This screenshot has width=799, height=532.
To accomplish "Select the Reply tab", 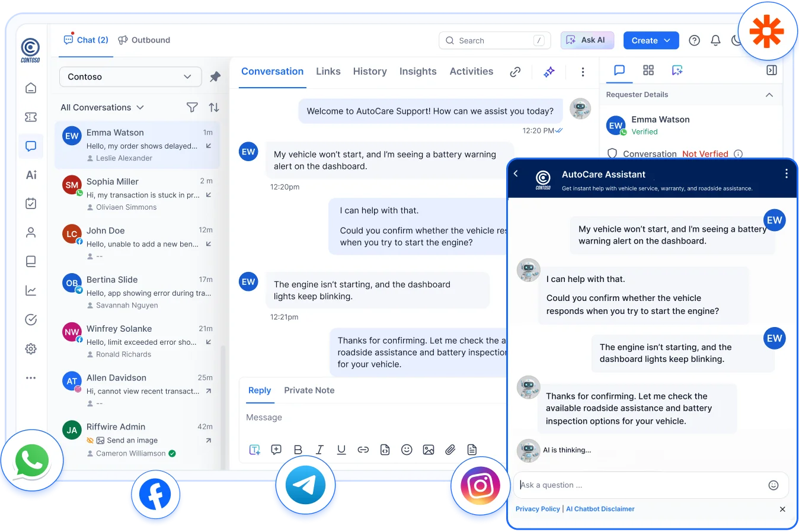I will tap(260, 390).
